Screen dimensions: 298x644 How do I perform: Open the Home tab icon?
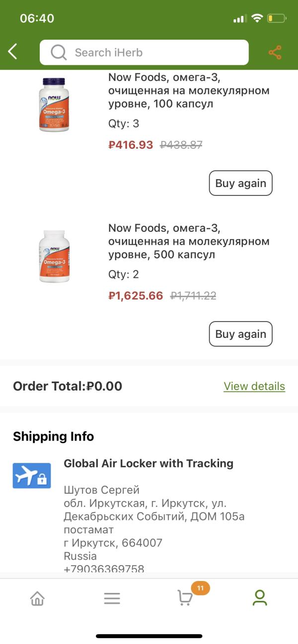37,598
